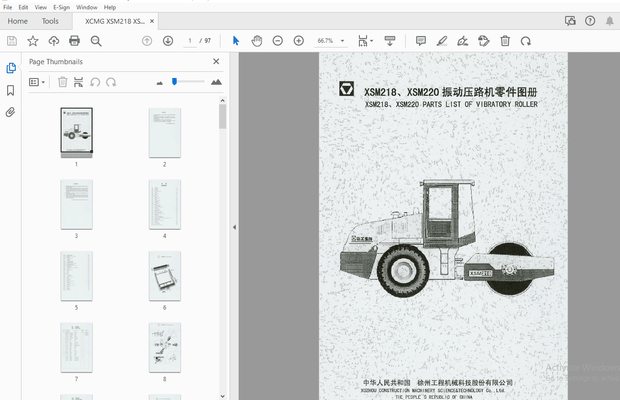Add a comment with the sticky note icon
This screenshot has width=620, height=400.
click(420, 41)
